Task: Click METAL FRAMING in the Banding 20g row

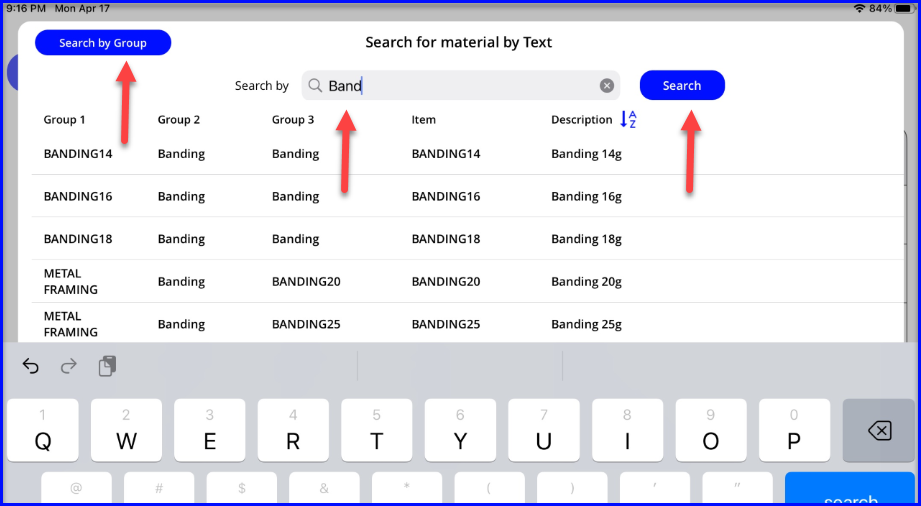Action: pos(70,282)
